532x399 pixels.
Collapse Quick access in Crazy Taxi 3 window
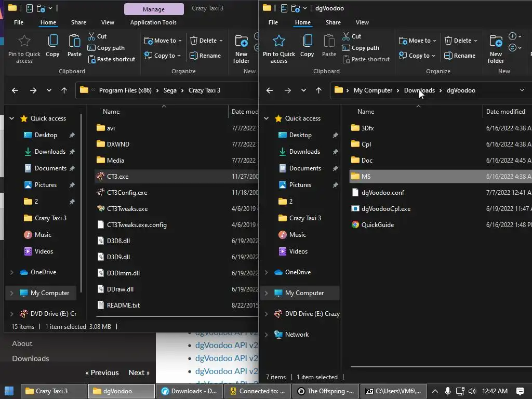[12, 118]
